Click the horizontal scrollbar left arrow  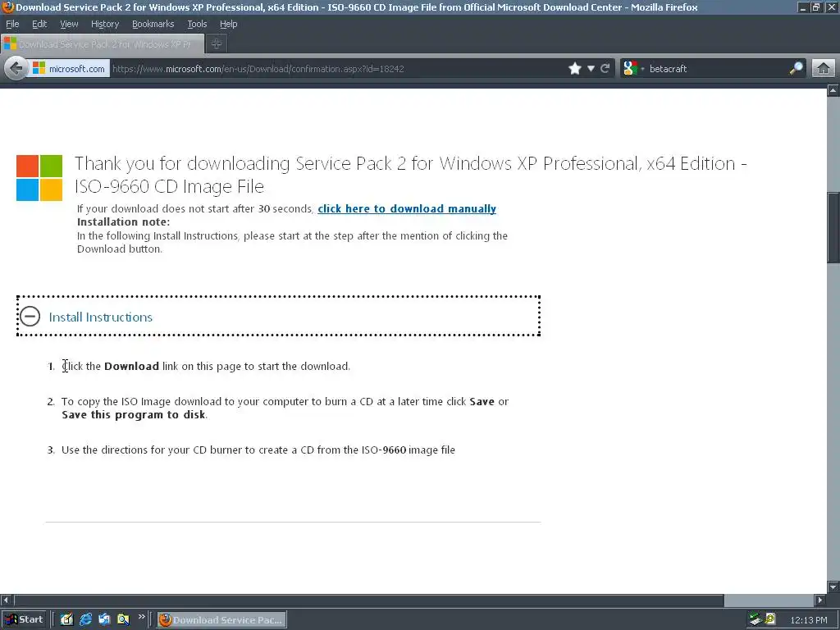[x=6, y=600]
